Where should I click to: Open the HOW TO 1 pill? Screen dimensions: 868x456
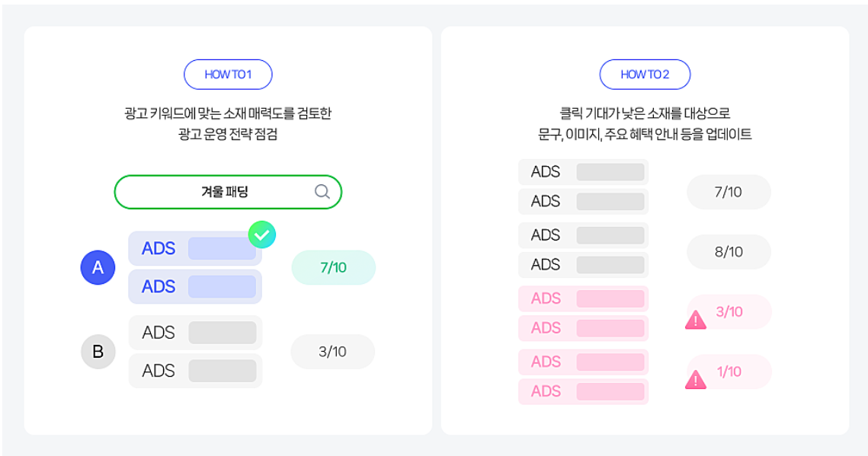[228, 75]
